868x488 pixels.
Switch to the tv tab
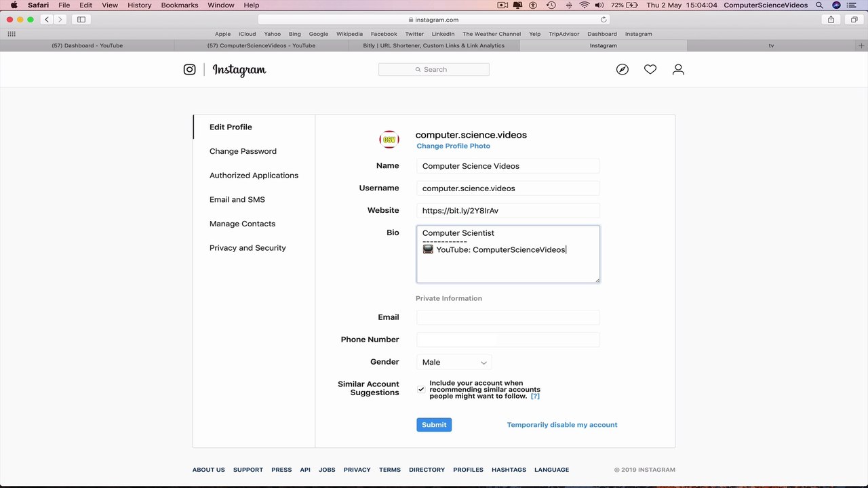[x=771, y=45]
